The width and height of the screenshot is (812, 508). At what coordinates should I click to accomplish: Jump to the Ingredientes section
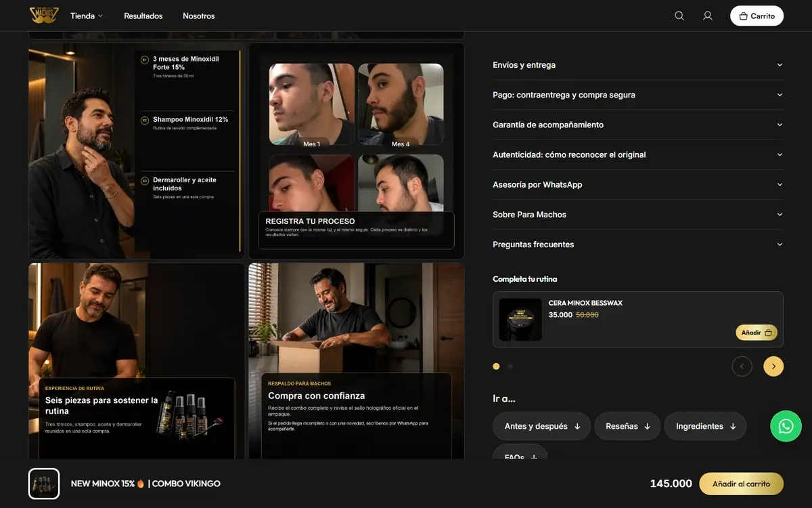[x=706, y=426]
